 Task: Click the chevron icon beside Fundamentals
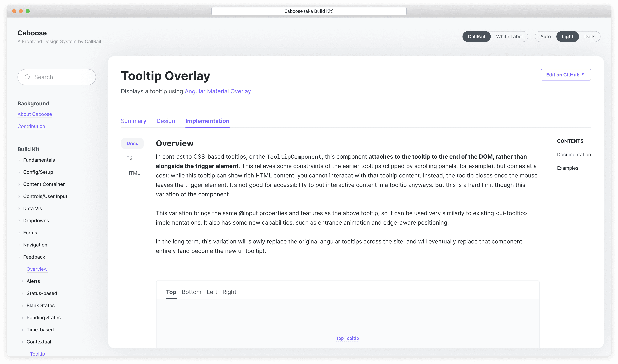[19, 160]
